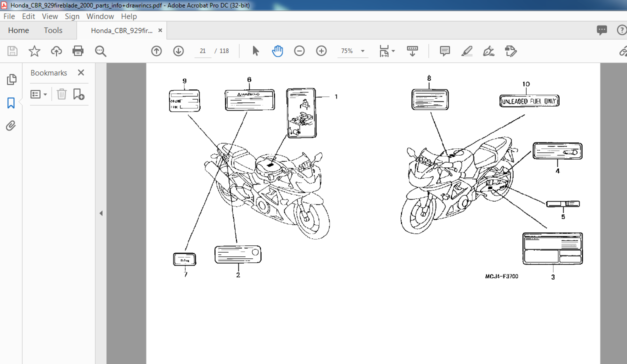Click the page number field showing 21

click(202, 51)
